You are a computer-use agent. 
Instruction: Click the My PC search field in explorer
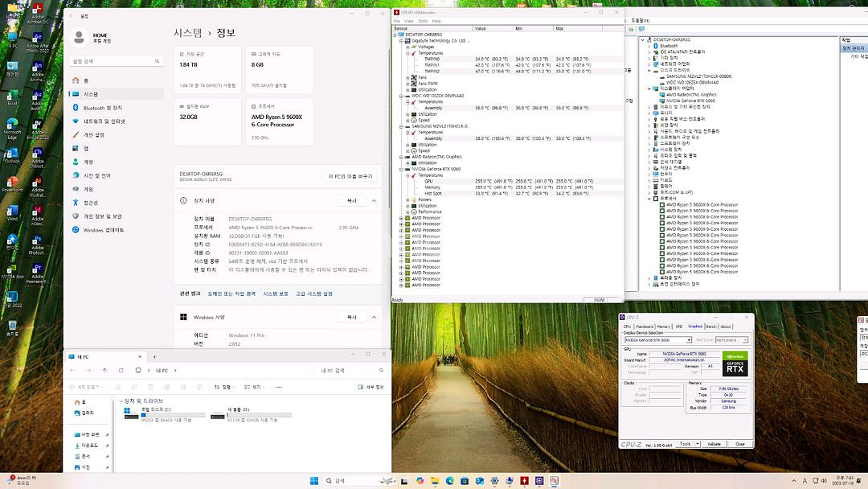point(352,371)
